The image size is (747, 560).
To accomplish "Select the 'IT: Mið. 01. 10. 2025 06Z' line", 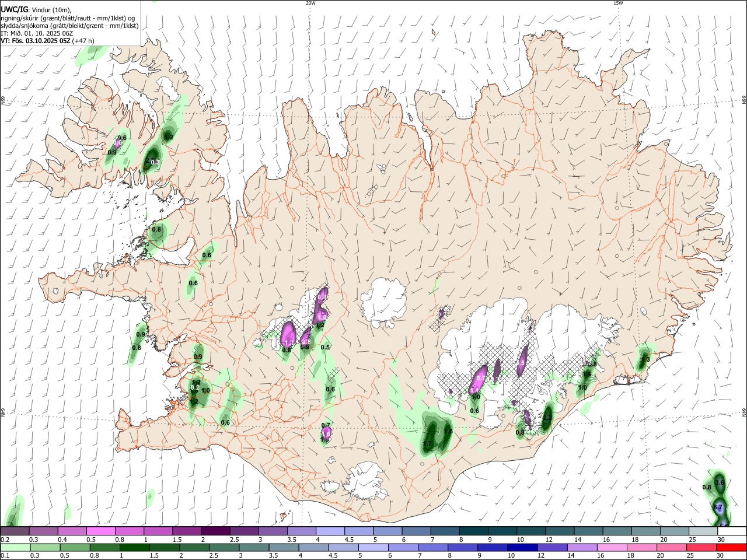I will point(37,33).
